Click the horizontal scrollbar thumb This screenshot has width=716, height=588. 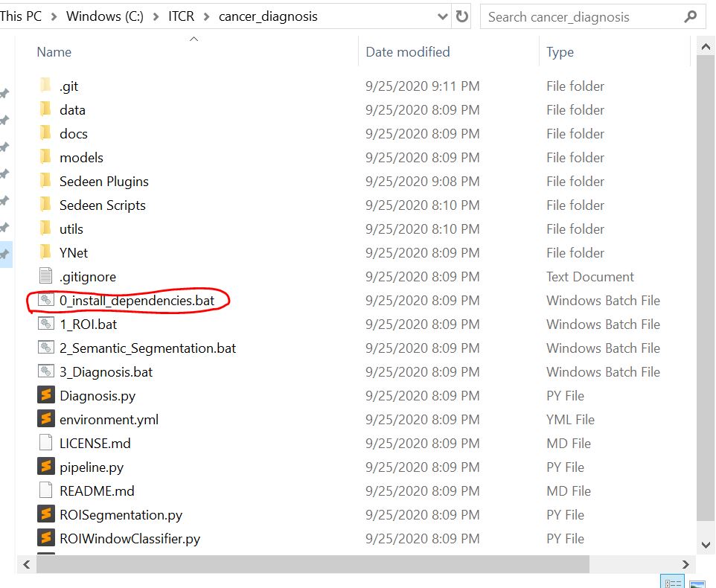pyautogui.click(x=313, y=564)
